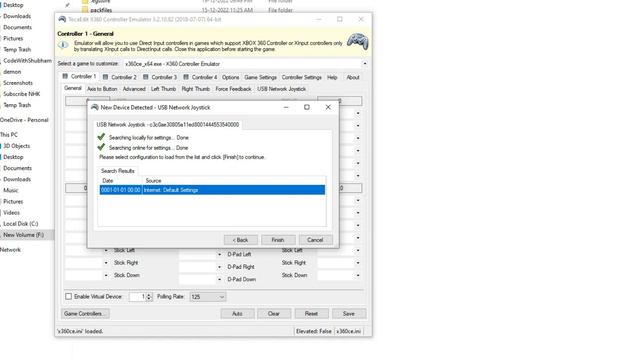Open the D-Pad Down mapping dropdown arrow
Screen dimensions: 640x360
coord(220,280)
